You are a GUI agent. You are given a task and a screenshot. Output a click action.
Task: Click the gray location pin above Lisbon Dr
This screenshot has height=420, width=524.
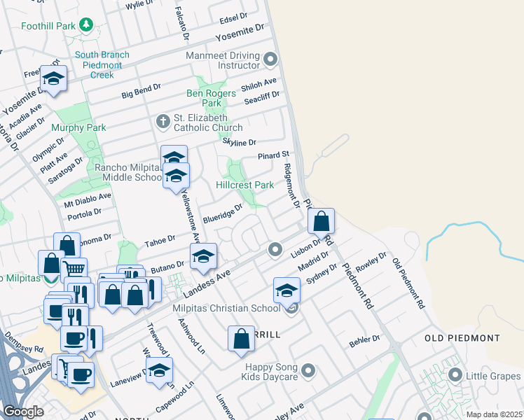pos(275,250)
